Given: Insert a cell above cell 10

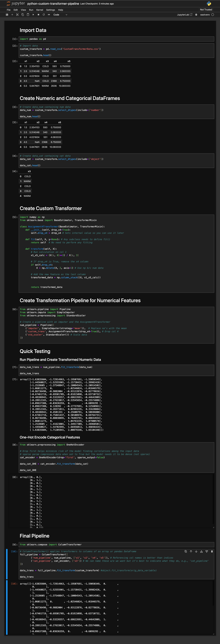Looking at the screenshot, I should coord(201,551).
